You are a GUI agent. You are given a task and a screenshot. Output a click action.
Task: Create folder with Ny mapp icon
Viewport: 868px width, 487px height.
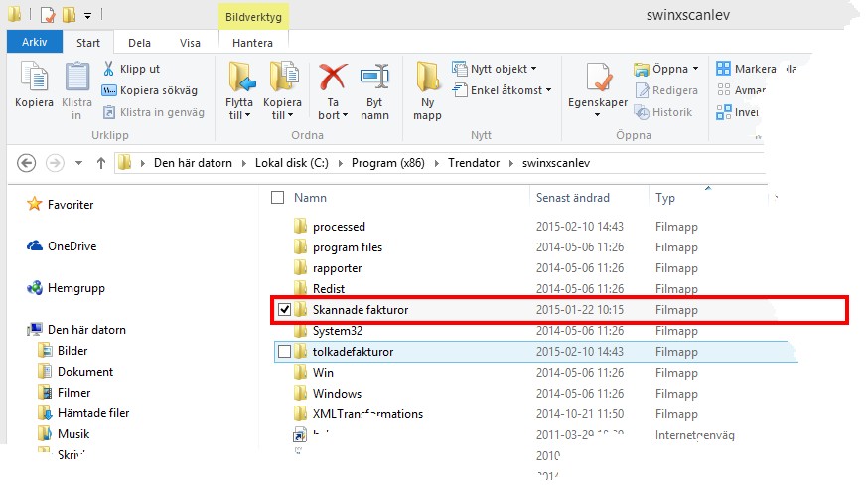[427, 77]
